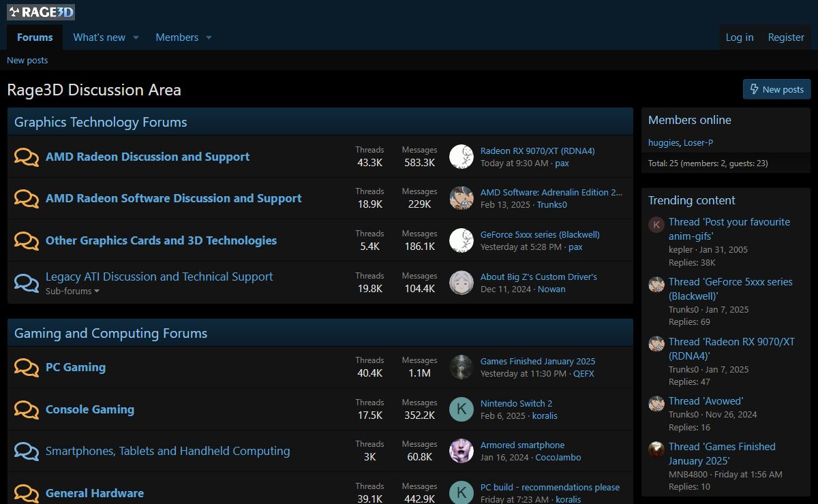Click Trunks0 avatar beside AMD Software Adrenalin post
818x504 pixels.
tap(461, 198)
